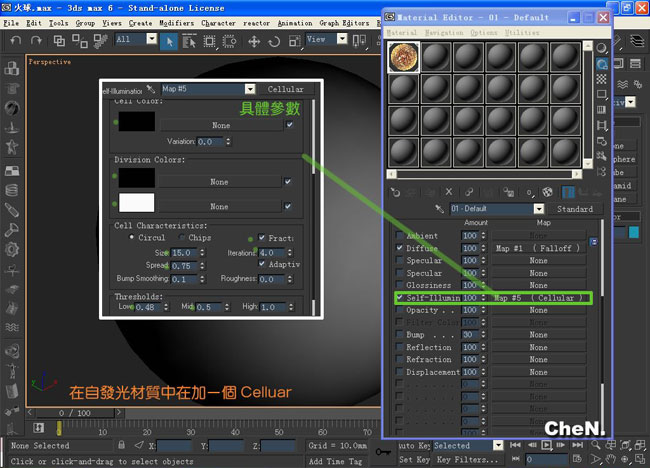Activate the Select and Move tool
Viewport: 650px width, 468px height.
coord(254,41)
